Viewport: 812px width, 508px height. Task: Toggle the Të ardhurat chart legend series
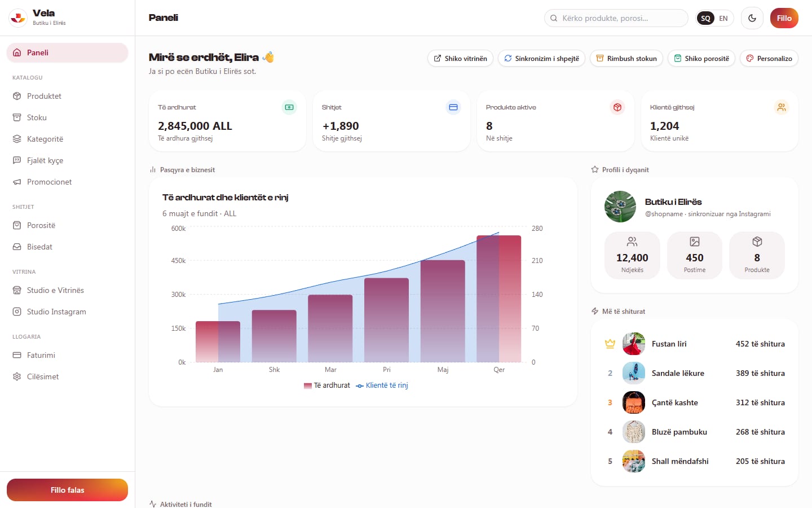pos(327,386)
